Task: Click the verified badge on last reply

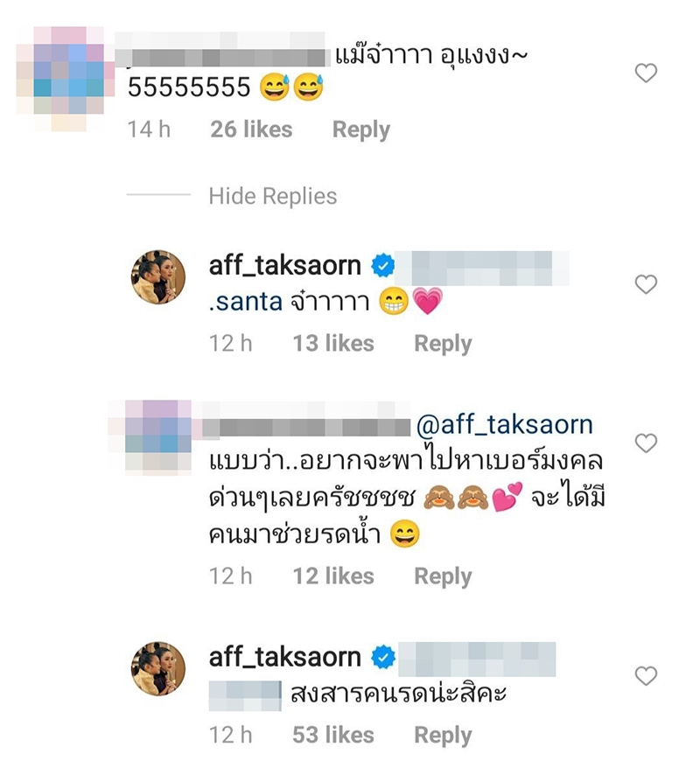Action: point(382,657)
